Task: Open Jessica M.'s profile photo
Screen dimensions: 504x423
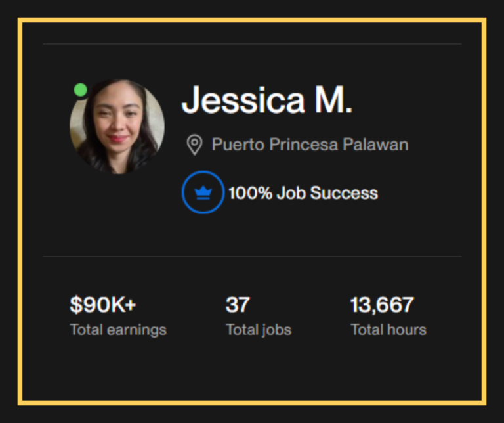Action: pyautogui.click(x=117, y=127)
